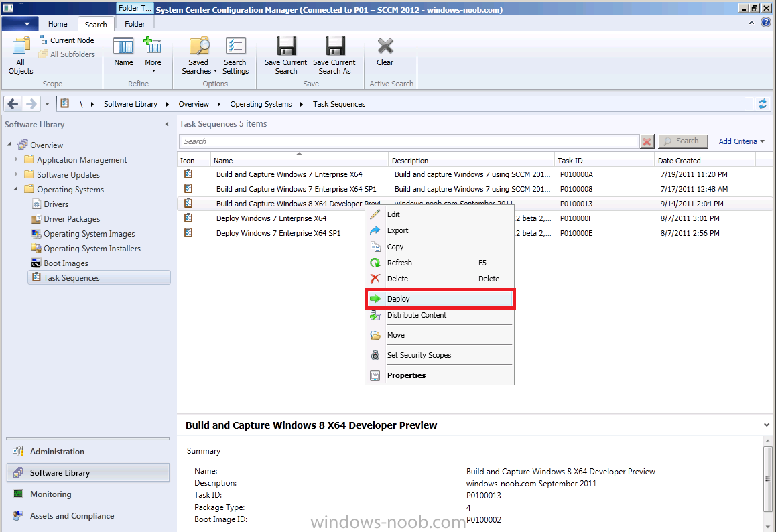Click Software Library in the breadcrumb
This screenshot has width=776, height=532.
pos(131,104)
